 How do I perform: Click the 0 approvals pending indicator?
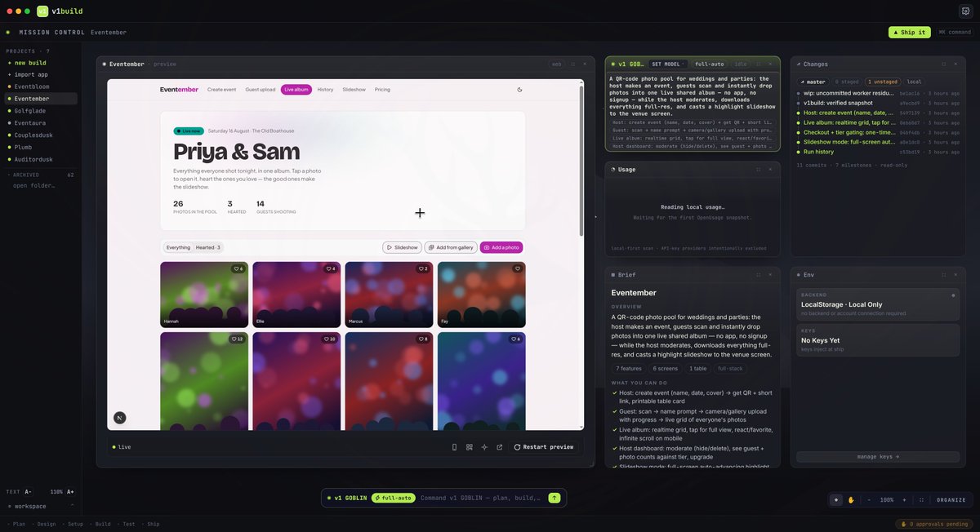click(934, 524)
